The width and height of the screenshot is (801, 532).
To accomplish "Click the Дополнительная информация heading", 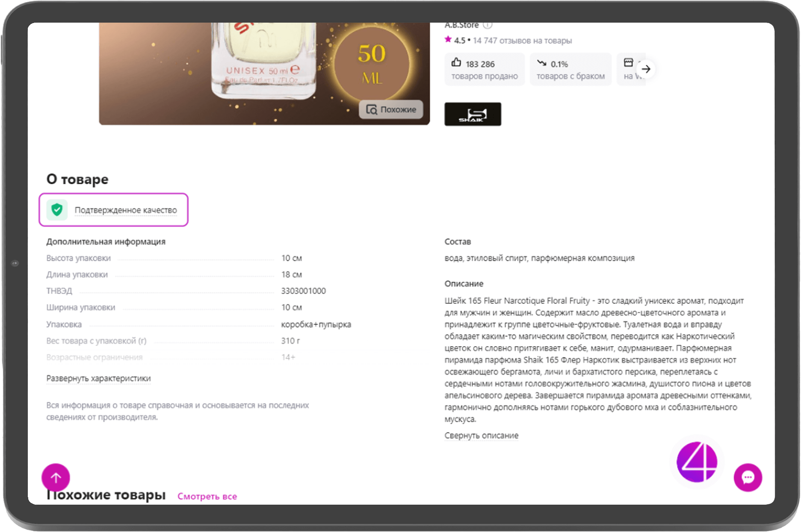I will point(106,241).
